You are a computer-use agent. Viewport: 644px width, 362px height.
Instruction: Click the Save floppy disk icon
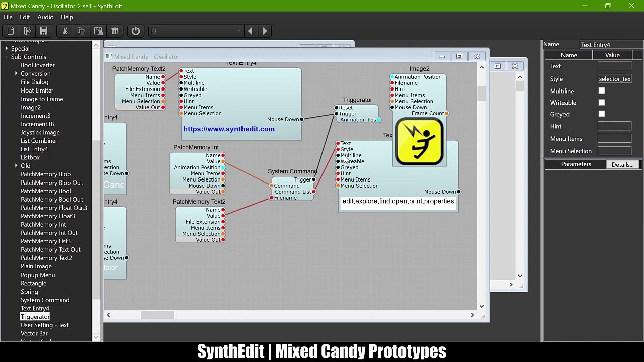tap(44, 31)
